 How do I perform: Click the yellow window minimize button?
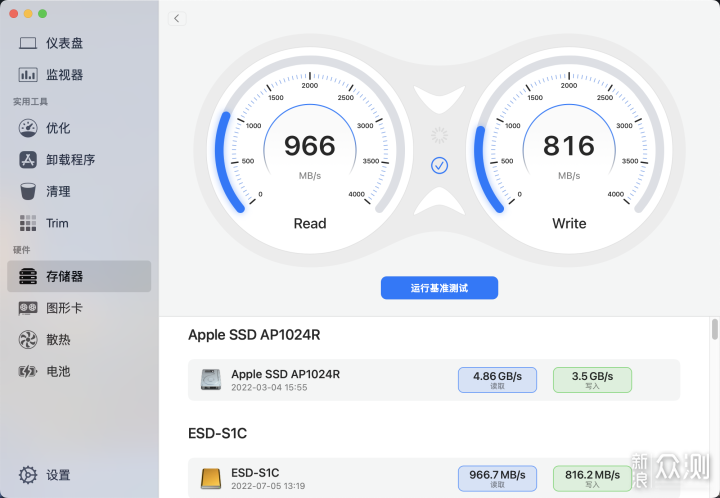28,14
